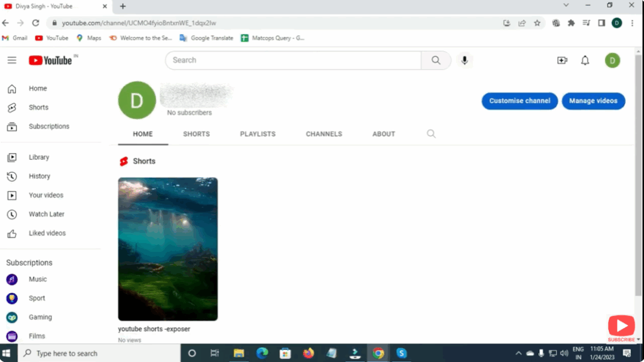Switch to the PLAYLISTS tab

(258, 134)
